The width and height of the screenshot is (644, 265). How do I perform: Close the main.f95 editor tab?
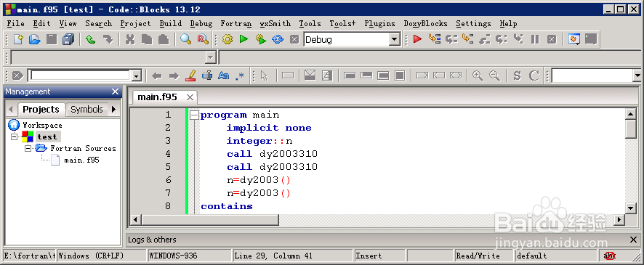190,97
